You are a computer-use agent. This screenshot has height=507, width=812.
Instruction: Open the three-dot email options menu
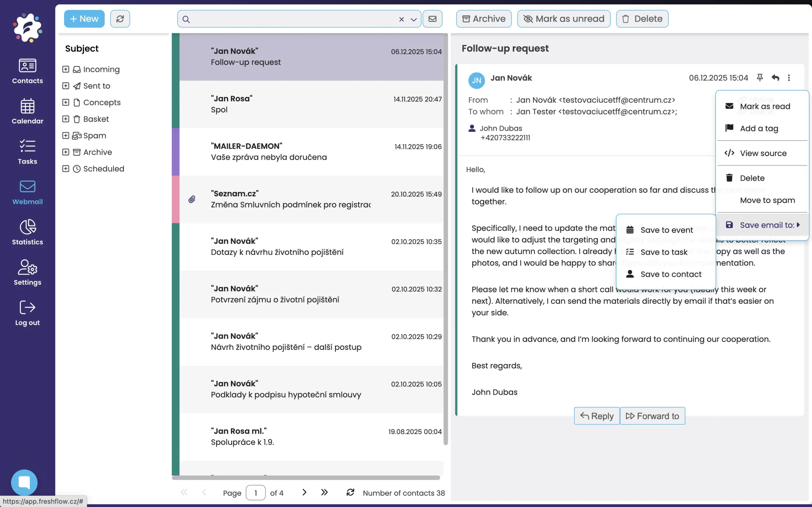point(789,78)
